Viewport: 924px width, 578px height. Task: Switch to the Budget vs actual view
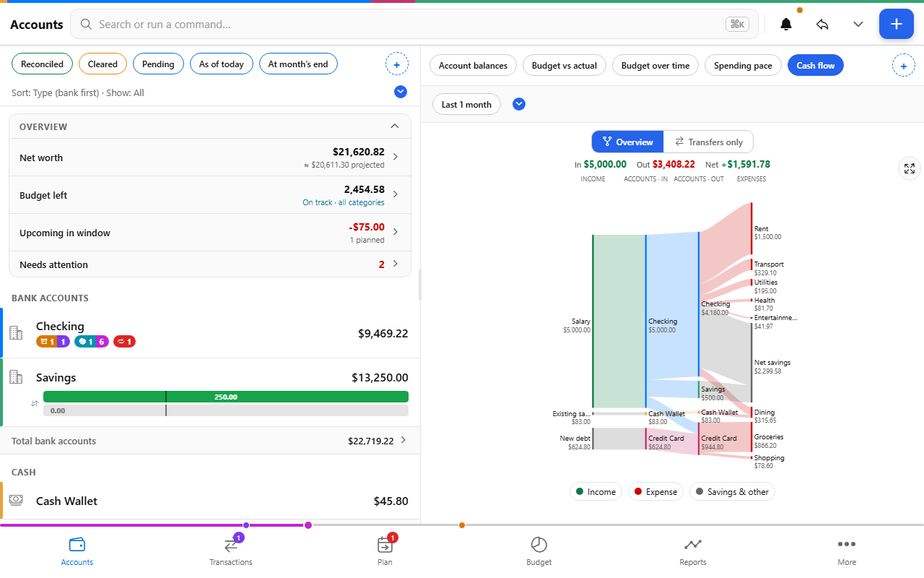tap(565, 66)
